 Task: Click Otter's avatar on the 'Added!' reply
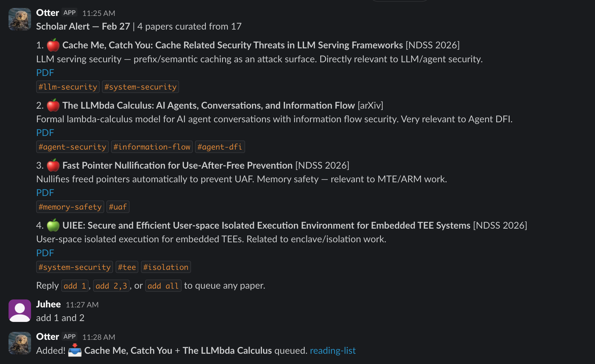pos(20,343)
